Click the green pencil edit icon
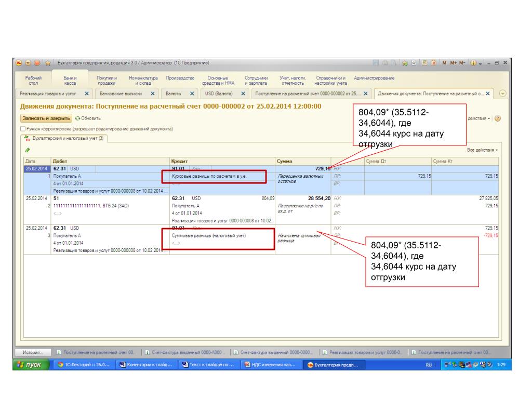The width and height of the screenshot is (532, 399). click(x=26, y=150)
